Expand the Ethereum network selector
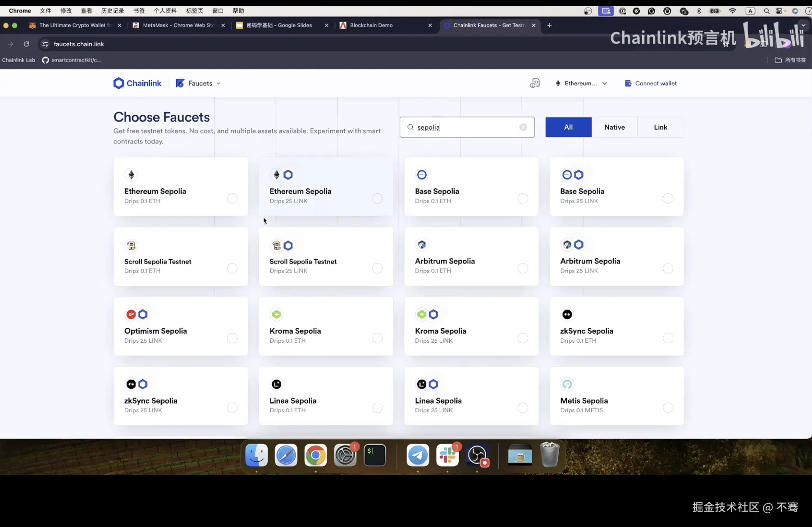The image size is (812, 527). (581, 83)
